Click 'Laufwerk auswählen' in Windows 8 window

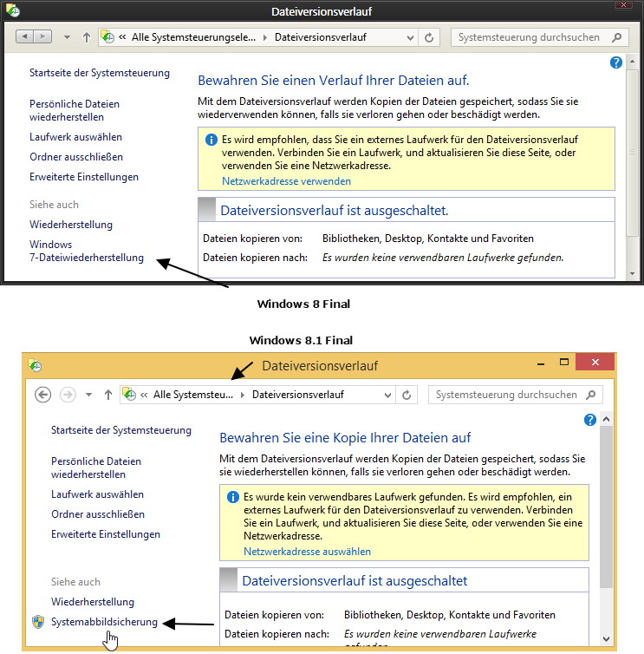(76, 137)
